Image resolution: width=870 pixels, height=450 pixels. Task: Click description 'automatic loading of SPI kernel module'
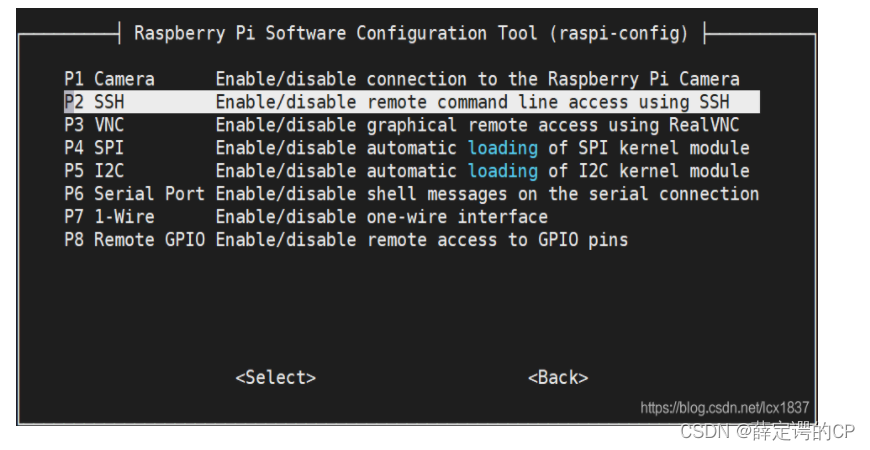tap(558, 148)
